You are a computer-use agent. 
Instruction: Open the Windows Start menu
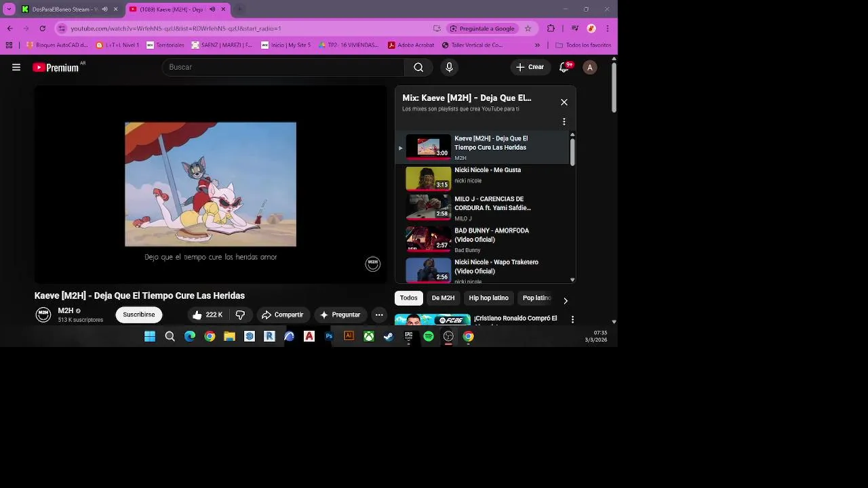[x=150, y=336]
